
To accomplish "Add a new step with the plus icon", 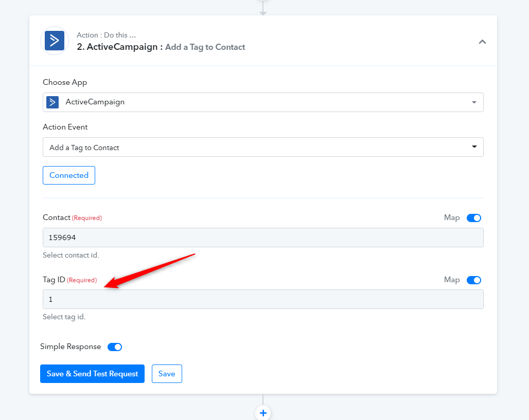I will click(263, 413).
